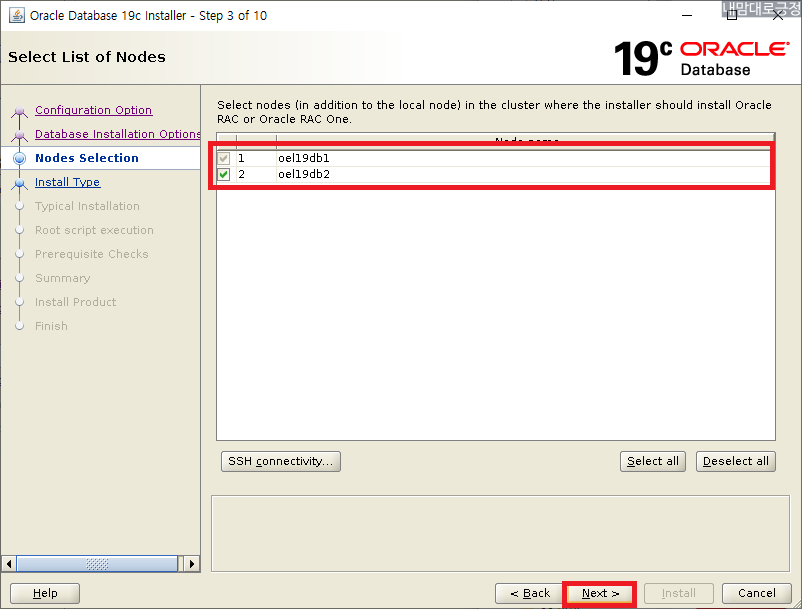Click the Prerequisite Checks step label
This screenshot has width=802, height=609.
(x=92, y=254)
